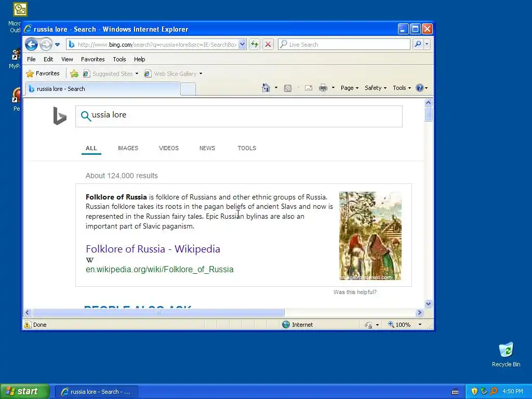Viewport: 532px width, 399px height.
Task: Open Web Slice Gallery dropdown
Action: click(x=173, y=74)
